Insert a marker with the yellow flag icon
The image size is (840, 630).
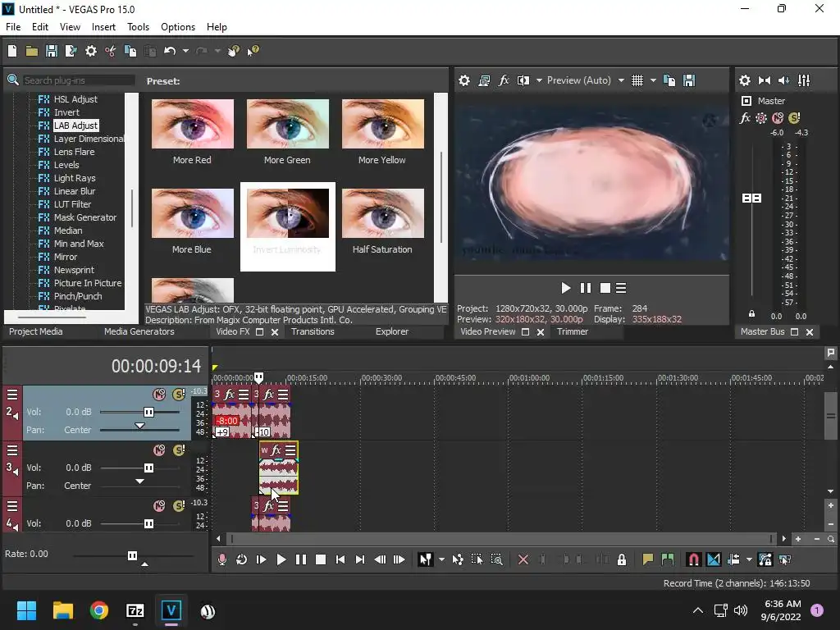[x=648, y=559]
